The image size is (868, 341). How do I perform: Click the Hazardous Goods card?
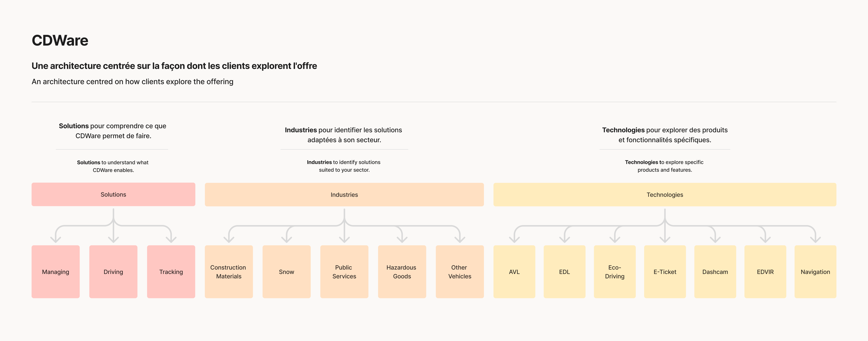tap(402, 272)
